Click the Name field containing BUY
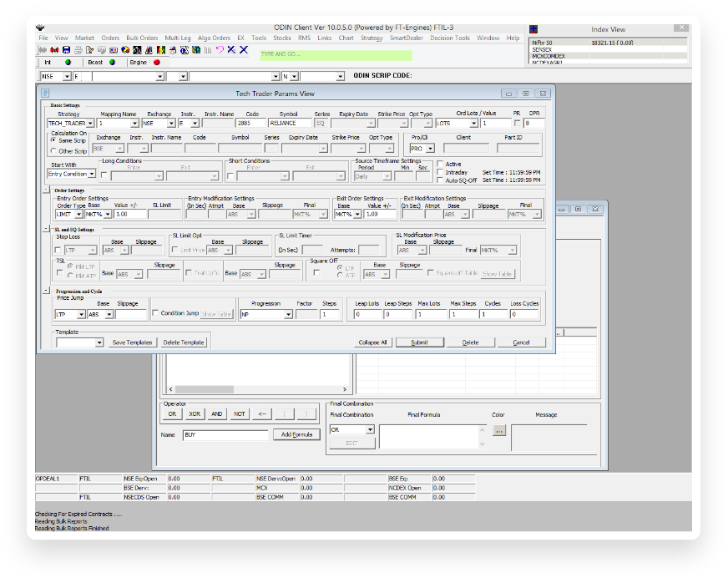 click(x=225, y=435)
